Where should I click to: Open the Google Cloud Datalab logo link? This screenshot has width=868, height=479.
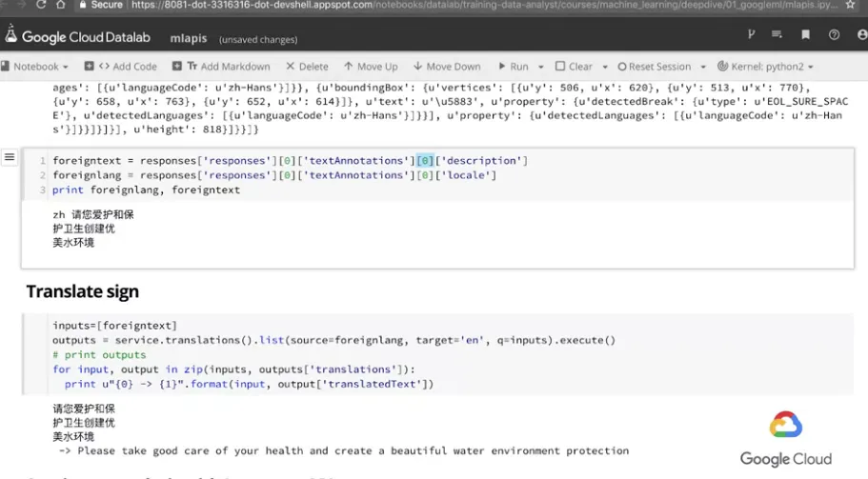(x=78, y=36)
